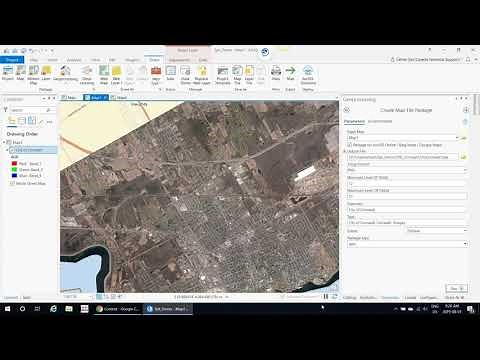Open the Geoprocessing package icon

(65, 71)
